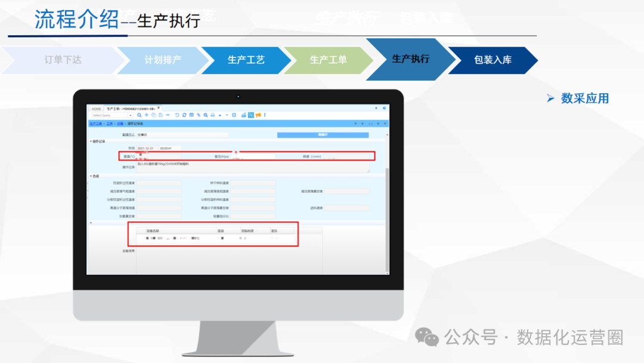
Task: Click the 釜压(Mpa) input field
Action: (253, 156)
